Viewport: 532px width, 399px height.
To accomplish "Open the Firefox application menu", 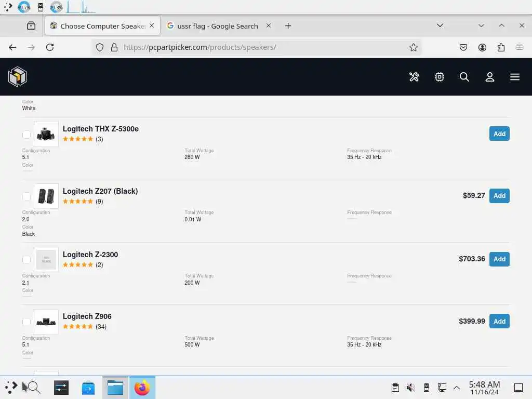I will point(520,47).
